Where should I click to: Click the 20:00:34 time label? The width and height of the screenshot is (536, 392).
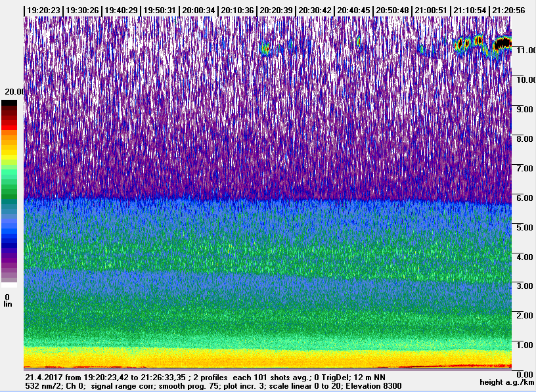(x=198, y=11)
